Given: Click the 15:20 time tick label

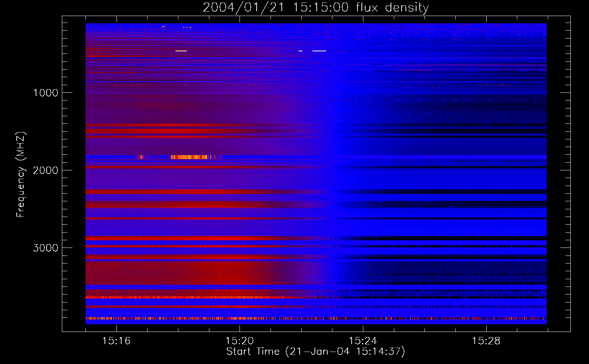Looking at the screenshot, I should tap(240, 341).
